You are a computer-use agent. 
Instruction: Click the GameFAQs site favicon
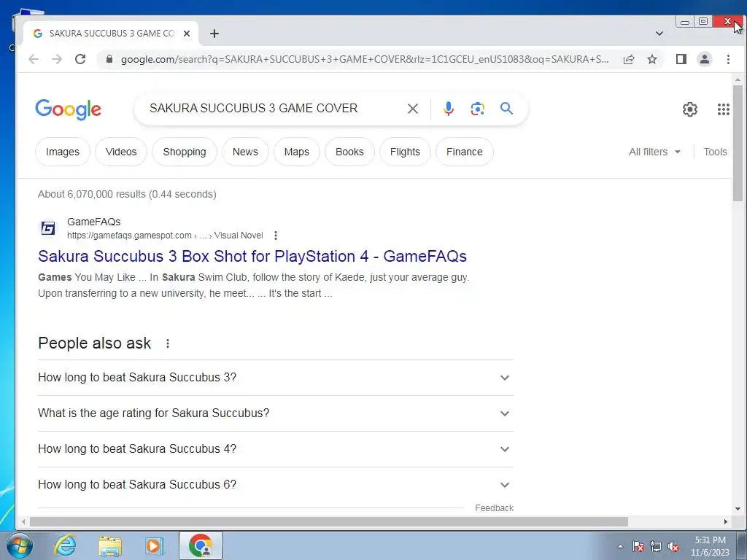coord(47,228)
